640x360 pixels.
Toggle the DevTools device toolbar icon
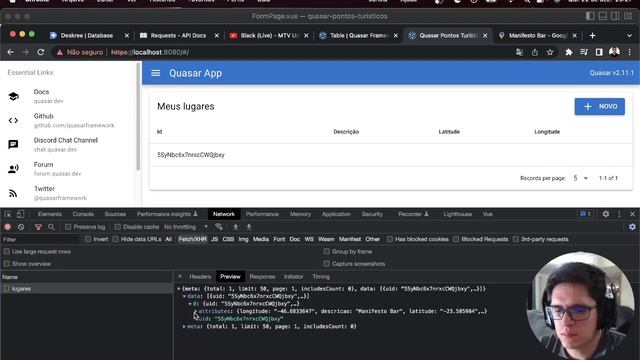20,214
